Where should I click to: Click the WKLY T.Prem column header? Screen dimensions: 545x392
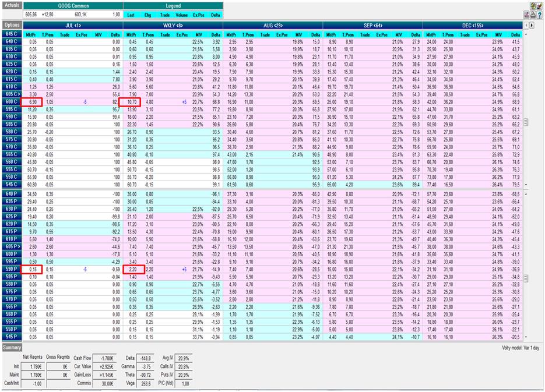tap(148, 35)
